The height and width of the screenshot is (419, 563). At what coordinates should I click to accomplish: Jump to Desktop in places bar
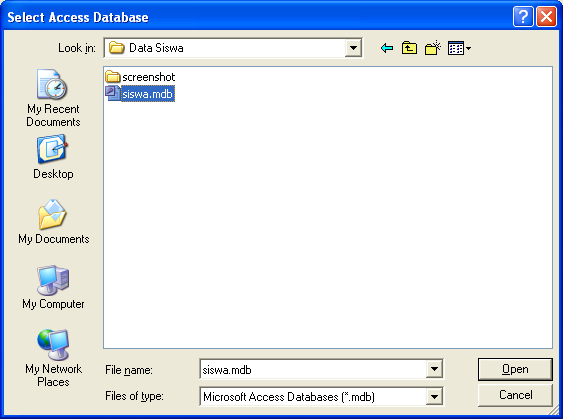coord(53,157)
